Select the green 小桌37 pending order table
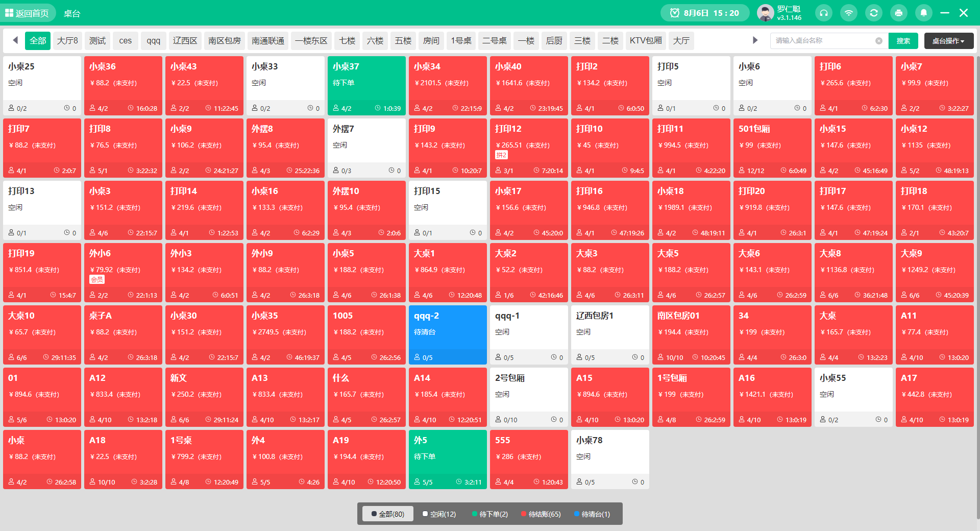The height and width of the screenshot is (531, 980). click(x=366, y=85)
